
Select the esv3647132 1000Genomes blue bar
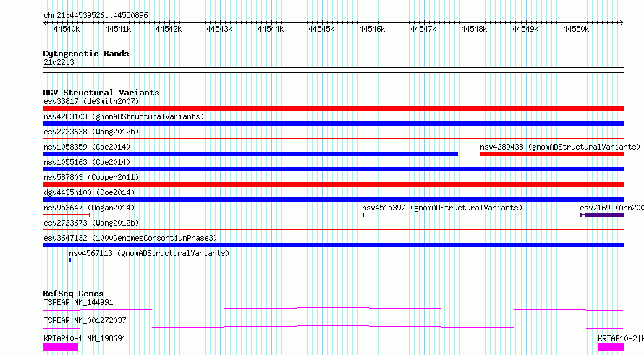point(333,245)
